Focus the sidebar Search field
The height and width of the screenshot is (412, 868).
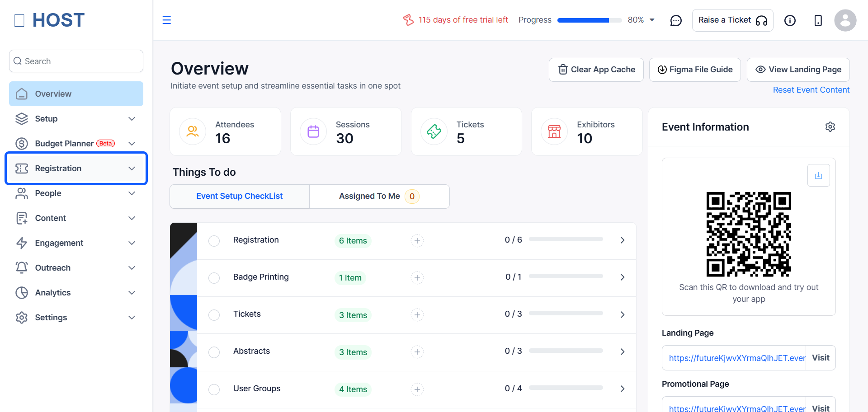click(76, 61)
